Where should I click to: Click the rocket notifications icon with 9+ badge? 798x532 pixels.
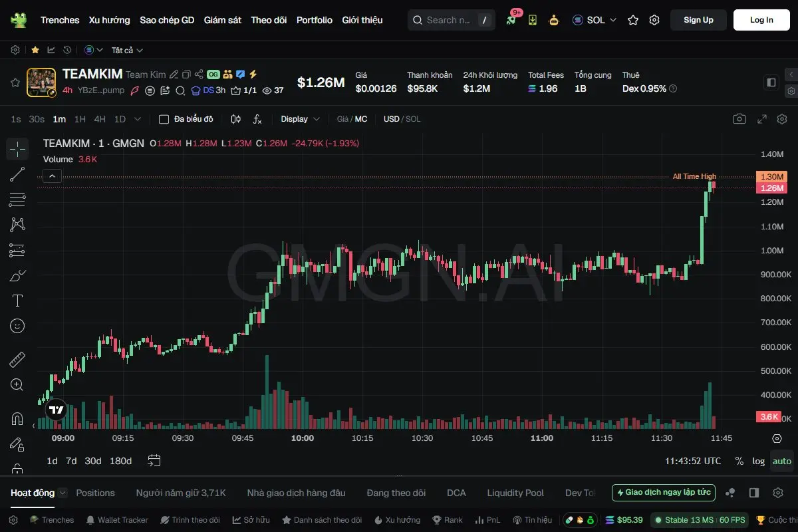tap(511, 20)
